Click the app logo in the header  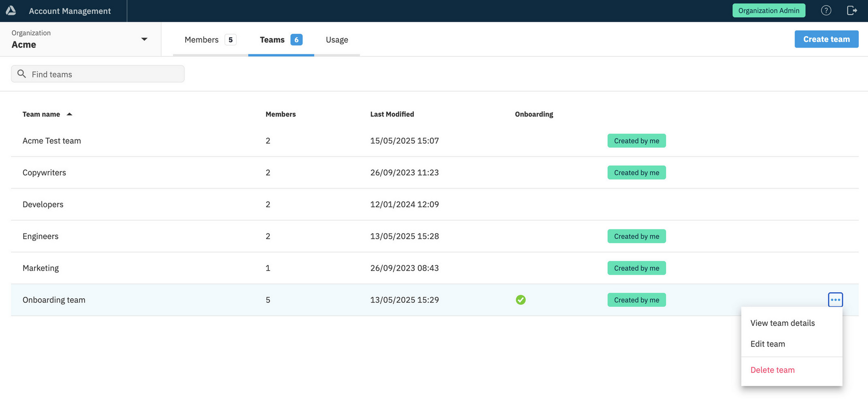11,10
